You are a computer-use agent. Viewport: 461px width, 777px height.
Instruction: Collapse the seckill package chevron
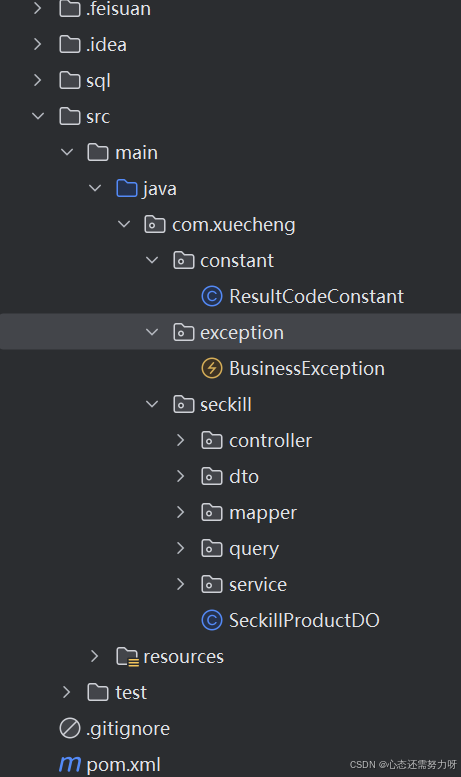[x=152, y=404]
